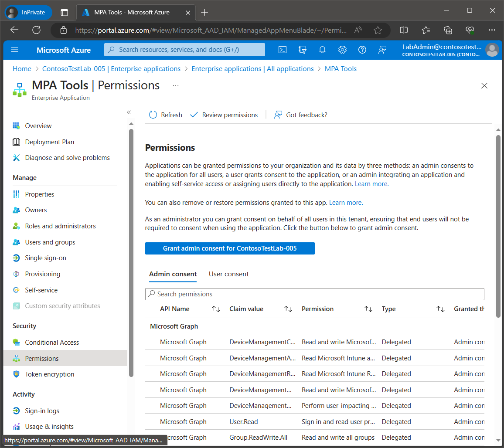Reload the page with browser refresh
The width and height of the screenshot is (504, 448).
pos(36,30)
